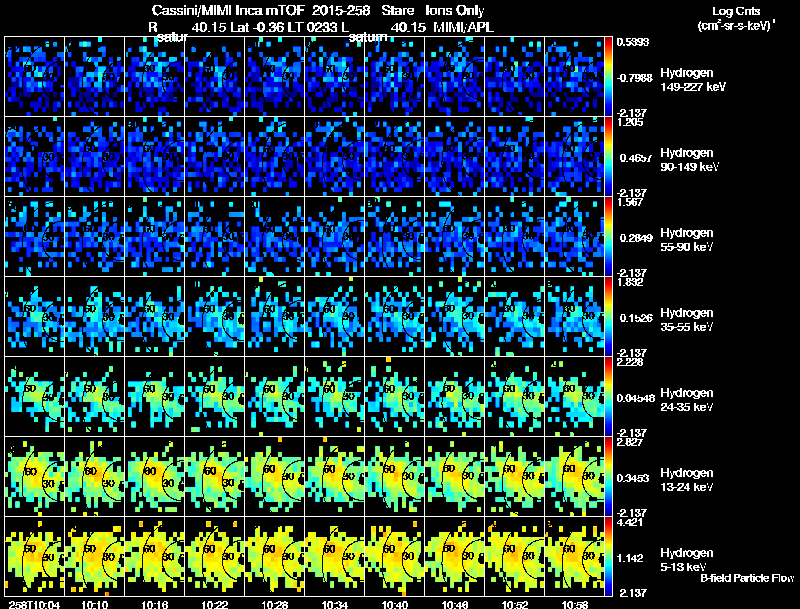800x609 pixels.
Task: Click the color bar beside Hydrogen 35-55 keV
Action: (609, 317)
